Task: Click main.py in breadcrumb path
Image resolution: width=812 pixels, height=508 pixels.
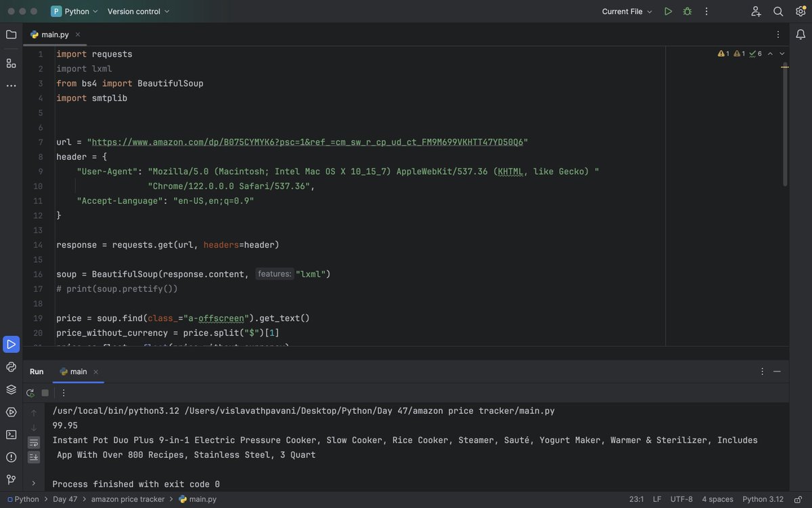Action: pyautogui.click(x=198, y=499)
